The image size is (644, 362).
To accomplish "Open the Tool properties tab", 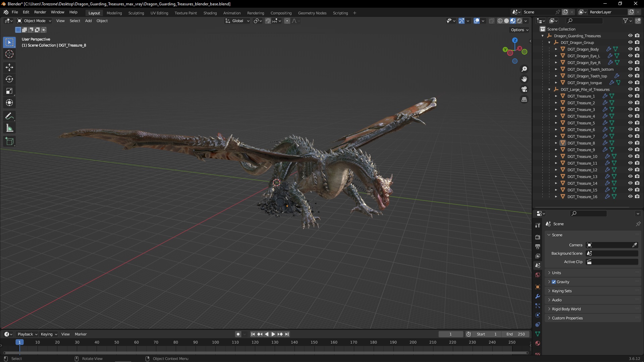I will tap(538, 225).
